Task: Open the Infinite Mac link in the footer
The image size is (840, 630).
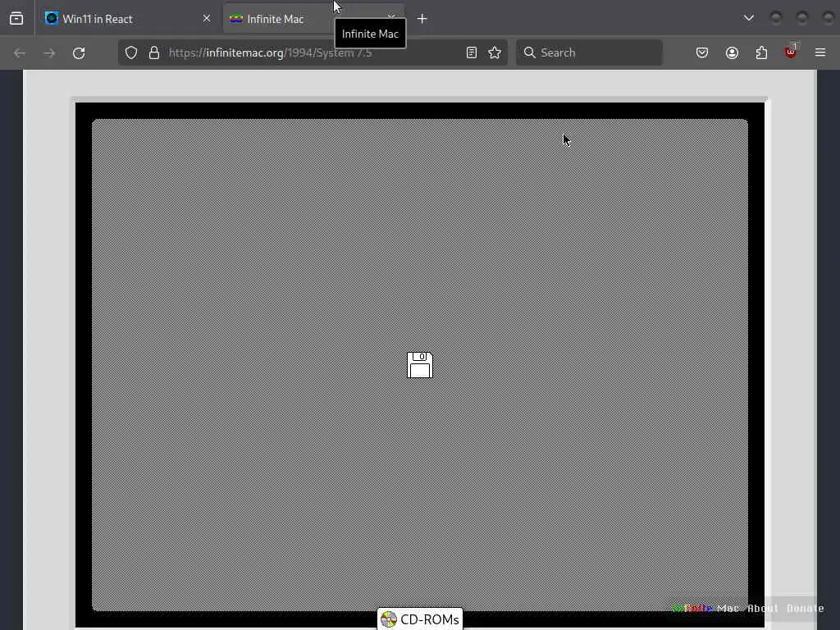Action: click(x=705, y=608)
